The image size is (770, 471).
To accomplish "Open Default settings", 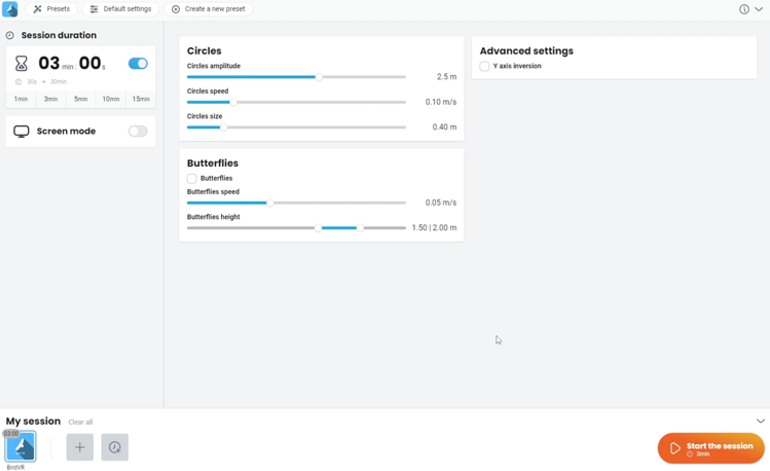I will 121,9.
